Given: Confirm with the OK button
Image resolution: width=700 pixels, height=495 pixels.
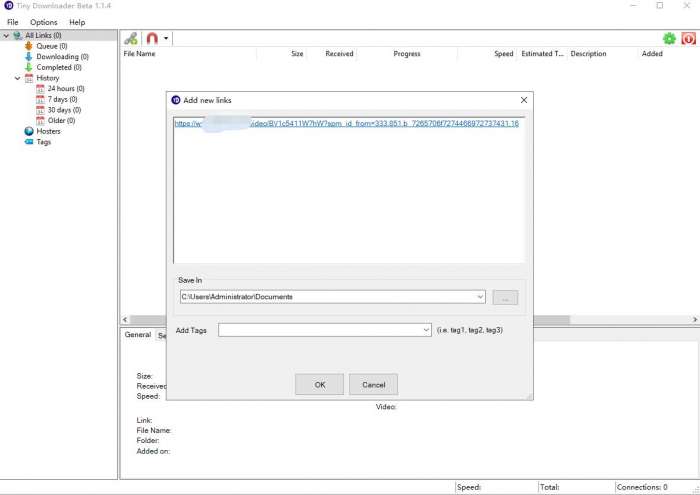Looking at the screenshot, I should click(320, 384).
